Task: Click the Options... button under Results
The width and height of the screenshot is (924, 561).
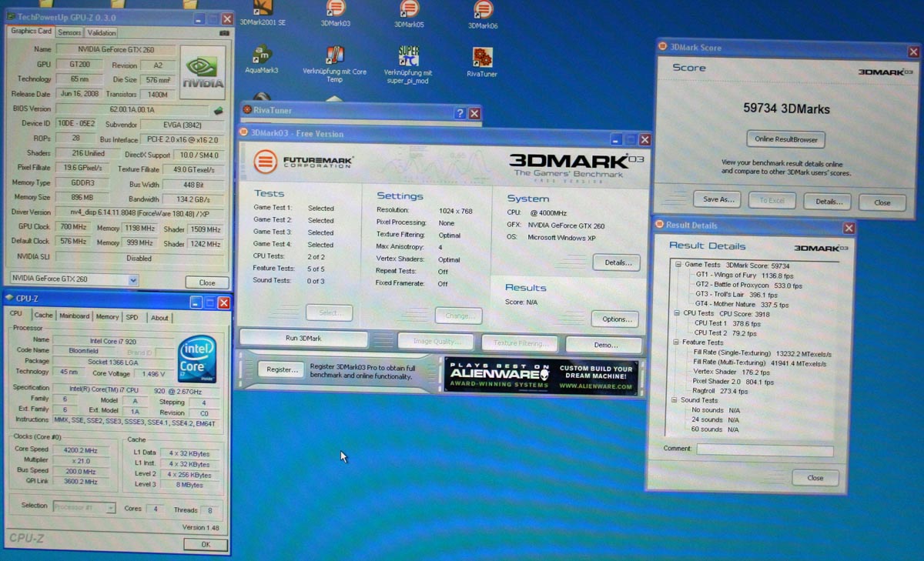Action: coord(616,319)
